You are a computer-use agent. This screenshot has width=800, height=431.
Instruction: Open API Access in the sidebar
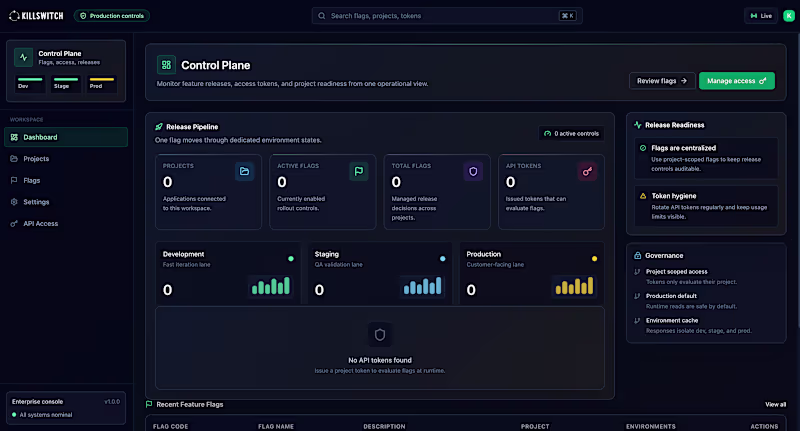coord(66,223)
